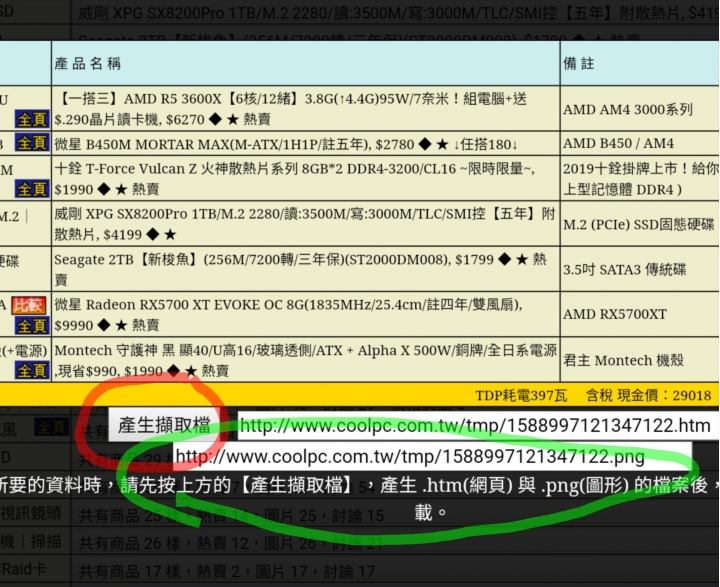Image resolution: width=720 pixels, height=587 pixels.
Task: Click the 視訊鏡頭 category label
Action: tap(30, 513)
